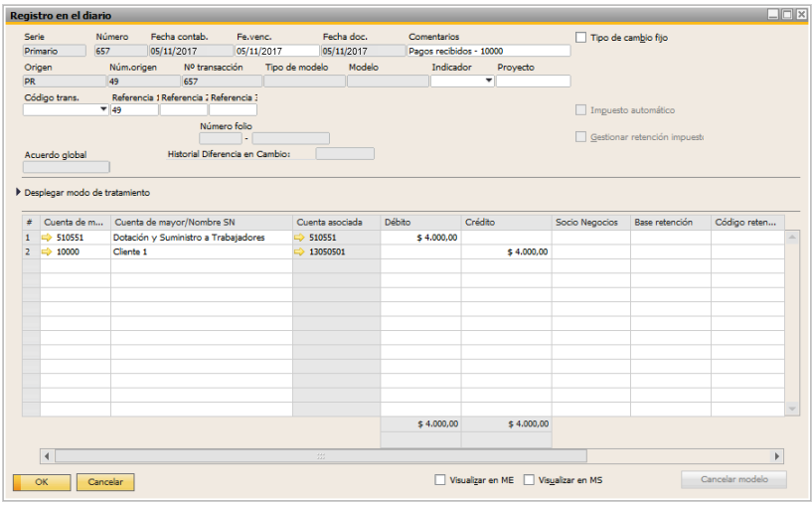Click the Comentarios text field
812x505 pixels.
[x=488, y=51]
